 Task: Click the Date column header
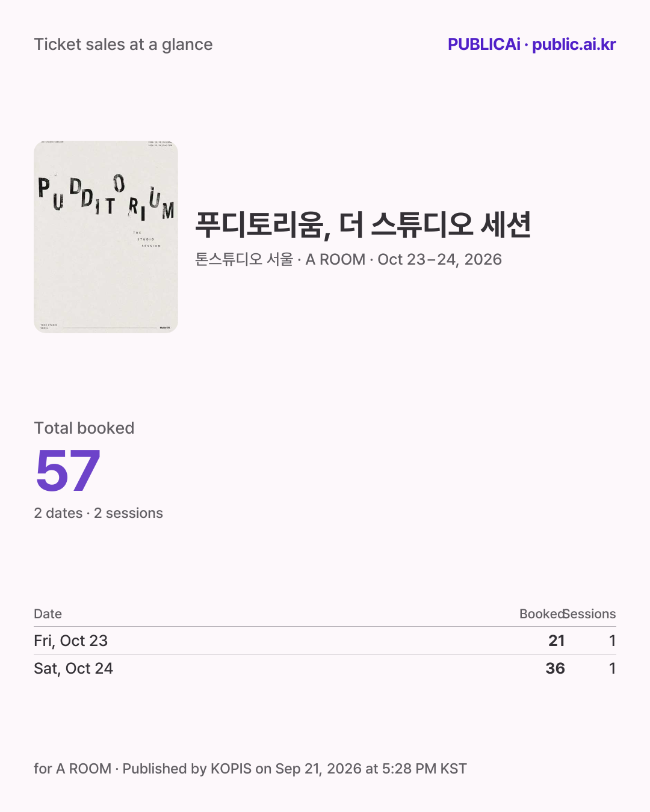point(48,614)
